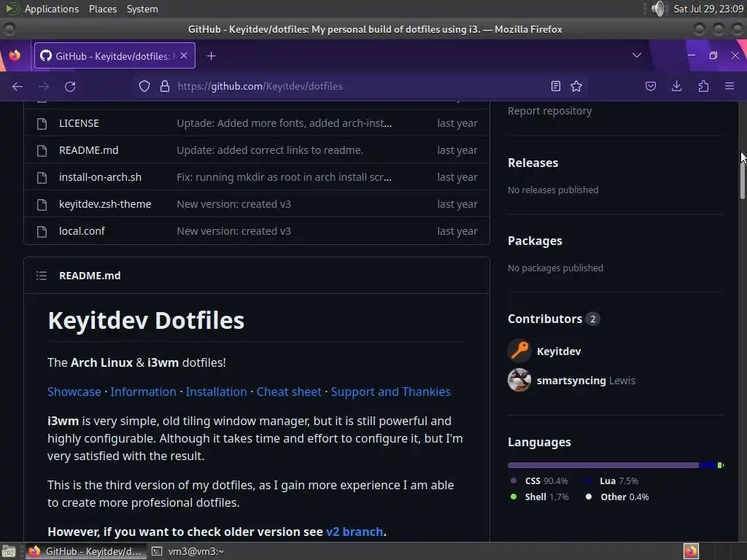This screenshot has width=747, height=560.
Task: Open the LICENSE file
Action: click(x=79, y=123)
